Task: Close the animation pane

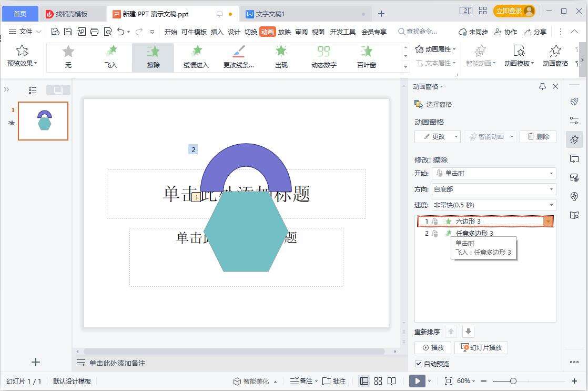Action: [x=555, y=86]
